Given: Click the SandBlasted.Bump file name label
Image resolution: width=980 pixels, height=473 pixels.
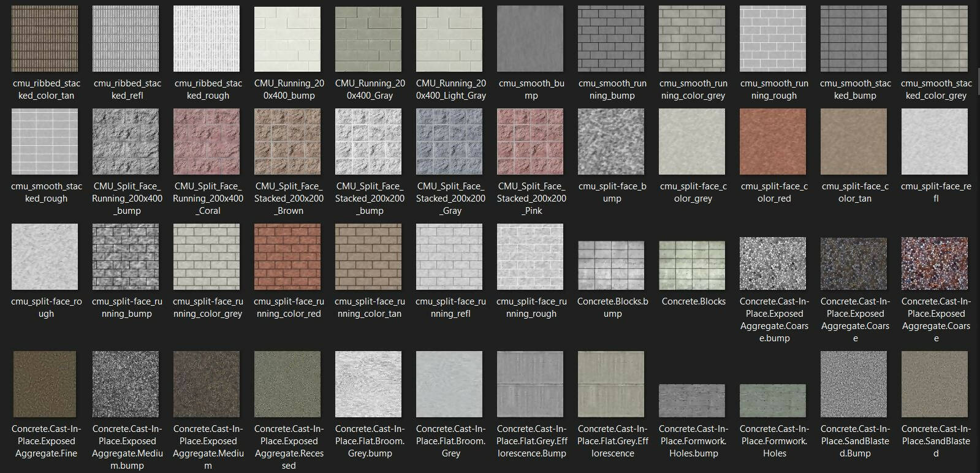Looking at the screenshot, I should click(x=854, y=441).
